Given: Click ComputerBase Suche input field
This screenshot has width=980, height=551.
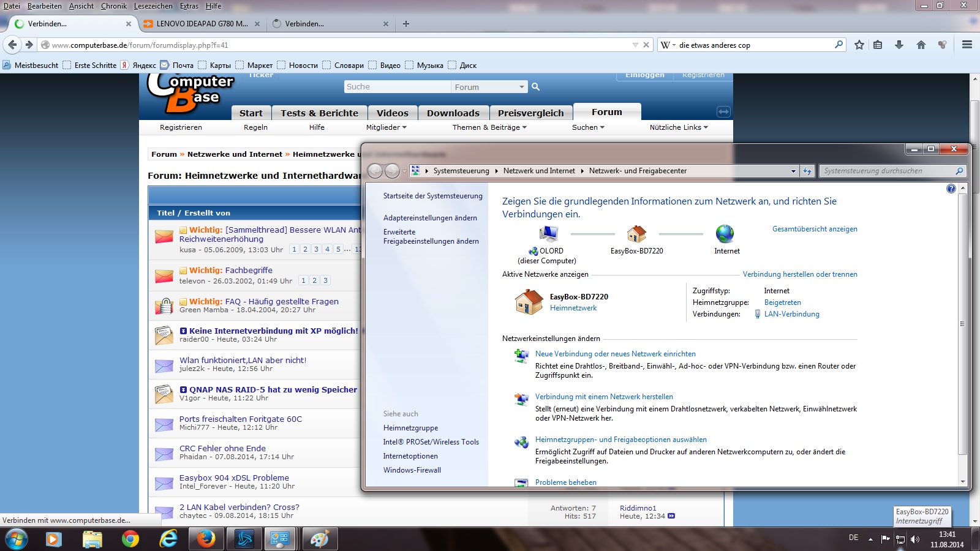Looking at the screenshot, I should (397, 87).
